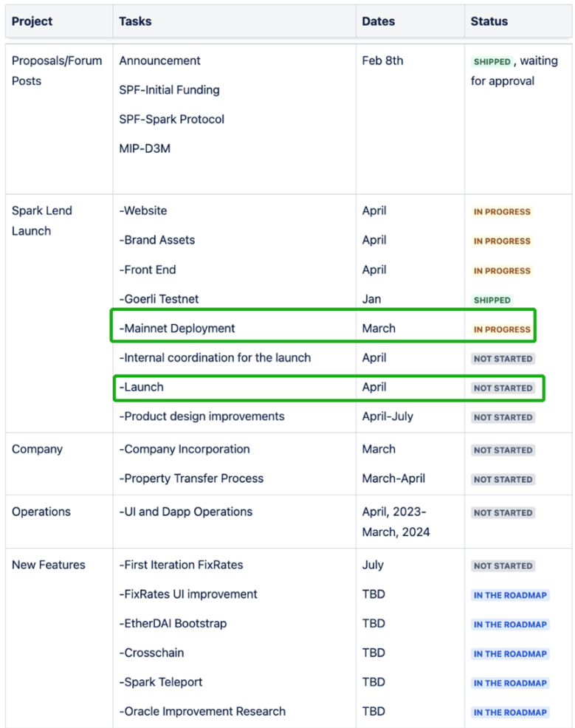575x728 pixels.
Task: Select the Spark Lend Launch project cell
Action: tap(41, 221)
